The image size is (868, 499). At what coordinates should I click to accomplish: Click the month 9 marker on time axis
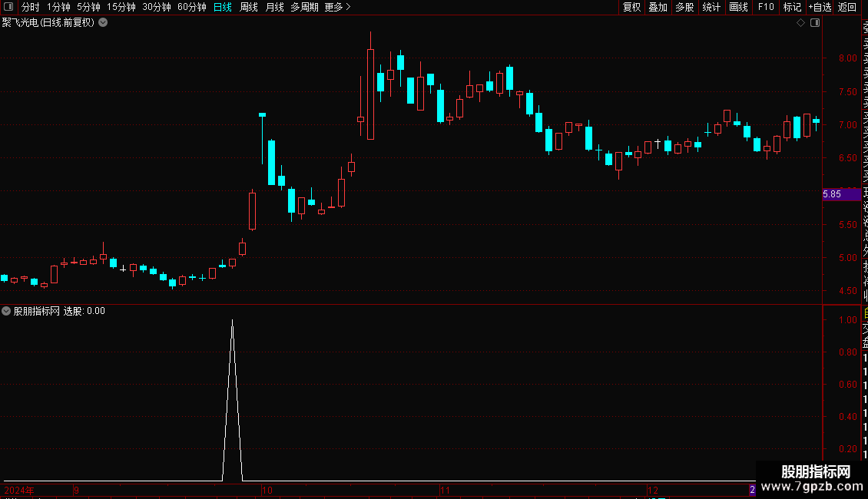click(x=76, y=490)
